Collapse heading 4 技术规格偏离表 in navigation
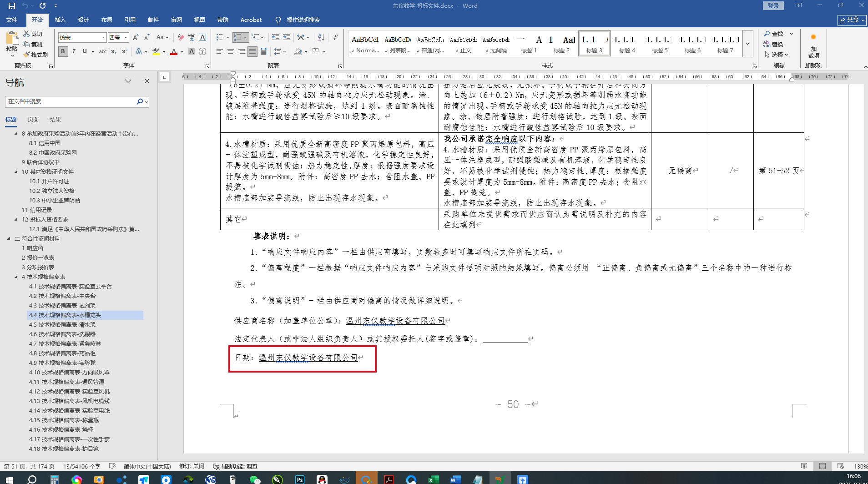 (x=16, y=277)
